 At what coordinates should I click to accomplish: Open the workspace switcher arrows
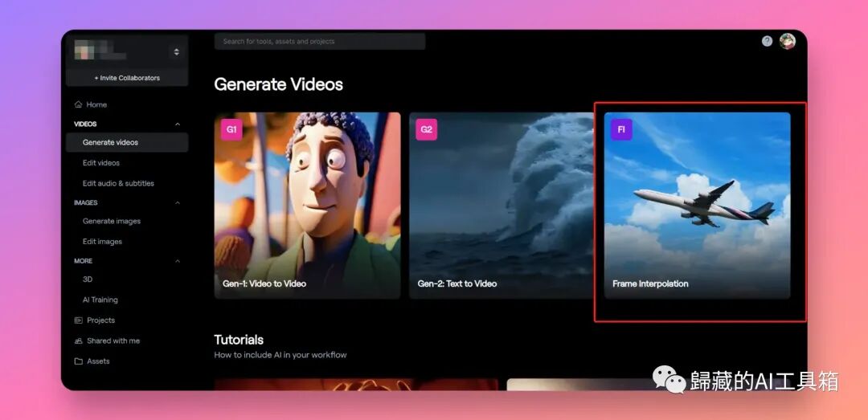pyautogui.click(x=176, y=52)
